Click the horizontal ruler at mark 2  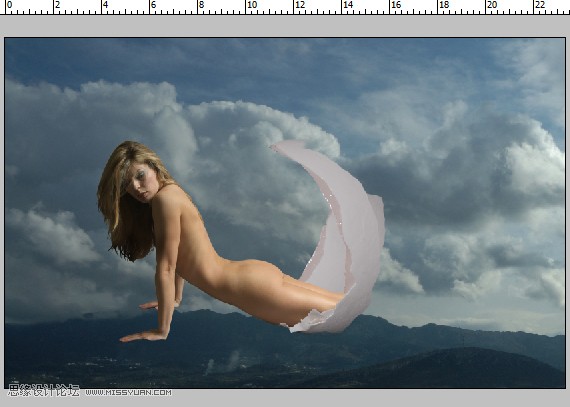coord(57,5)
